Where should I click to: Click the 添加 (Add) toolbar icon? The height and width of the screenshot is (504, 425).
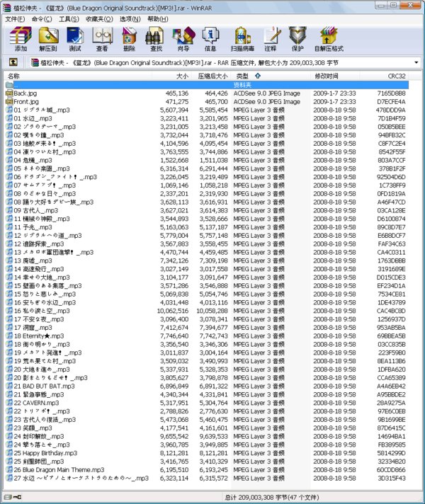[21, 39]
